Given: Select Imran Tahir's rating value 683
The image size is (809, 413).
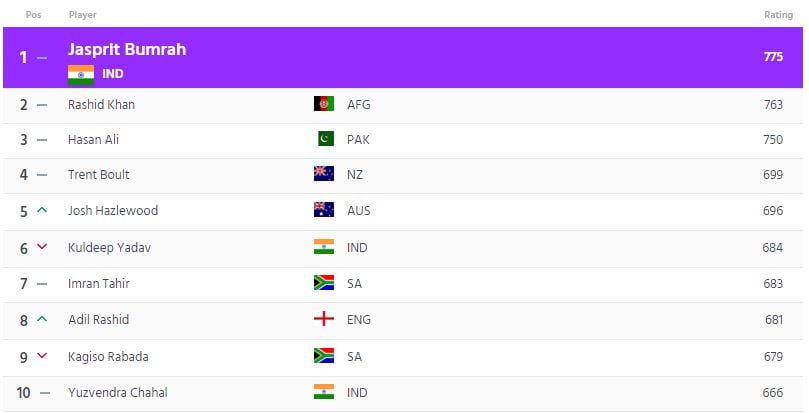Looking at the screenshot, I should point(773,284).
